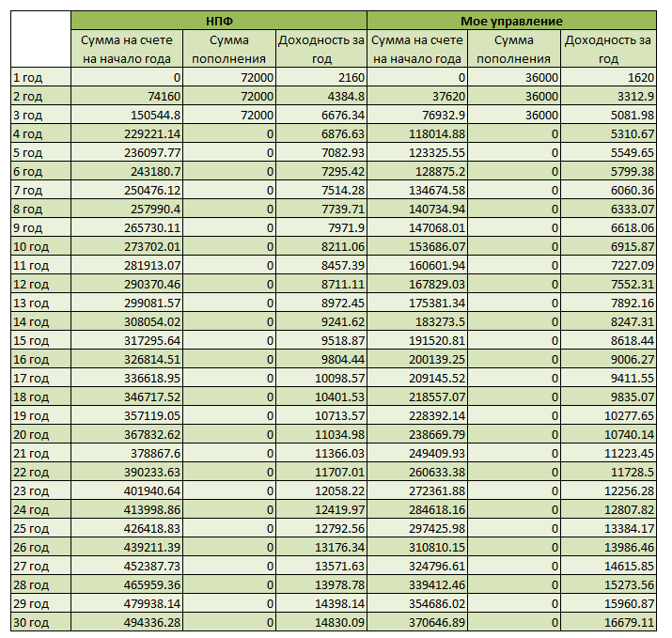
Task: Select cell with value 465959.36
Action: point(127,584)
